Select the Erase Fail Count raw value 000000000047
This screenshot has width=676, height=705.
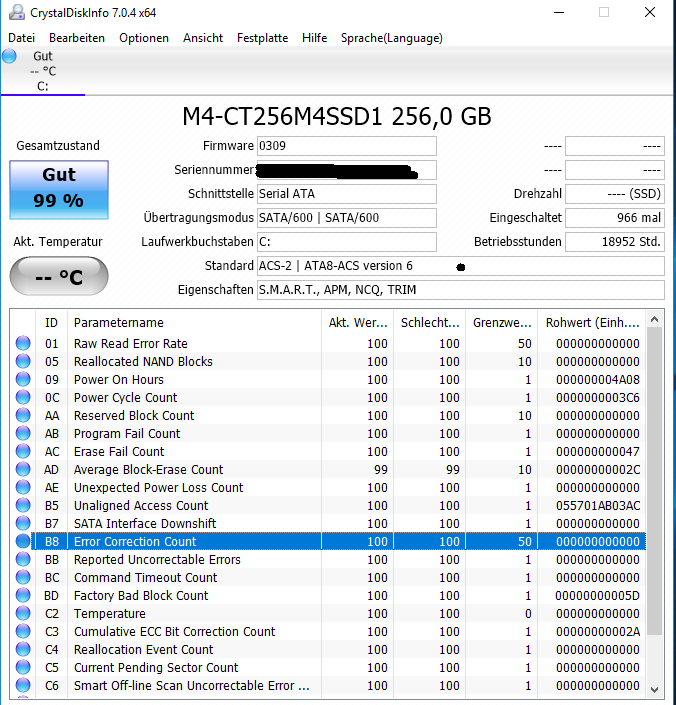[x=598, y=451]
